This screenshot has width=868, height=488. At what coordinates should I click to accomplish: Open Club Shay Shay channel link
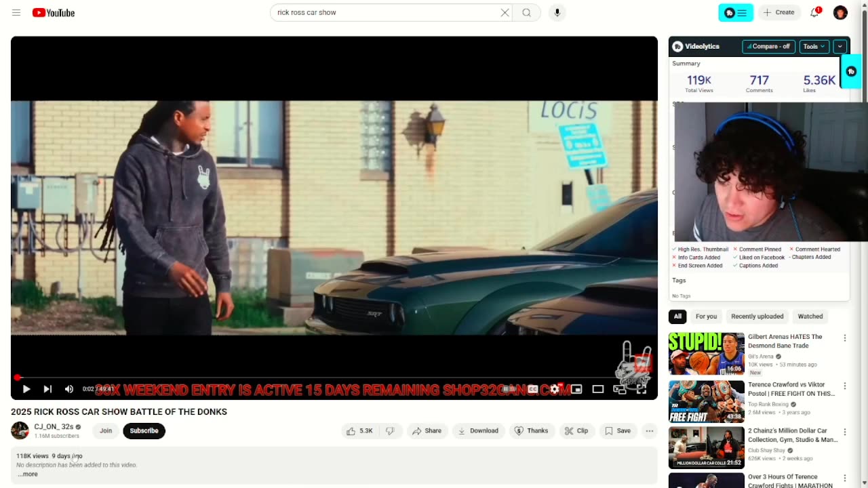pos(766,450)
